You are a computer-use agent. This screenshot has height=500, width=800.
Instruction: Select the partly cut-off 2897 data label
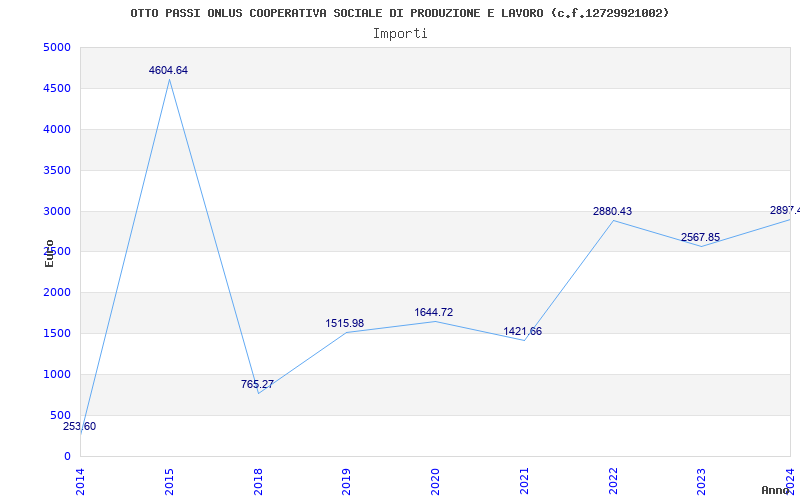click(x=785, y=210)
